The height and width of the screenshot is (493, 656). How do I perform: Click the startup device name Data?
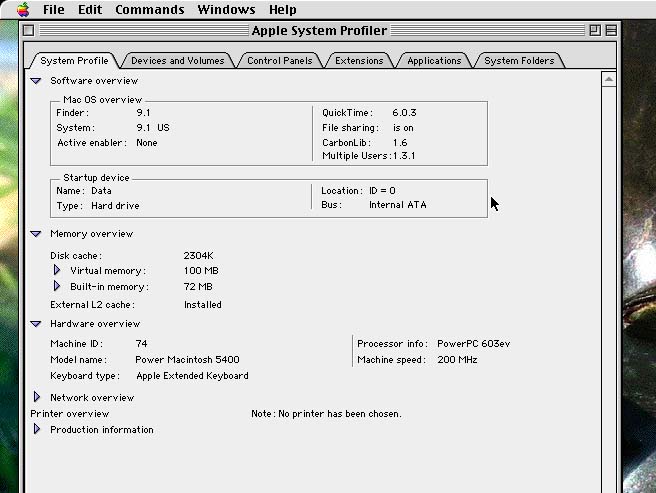pyautogui.click(x=101, y=191)
